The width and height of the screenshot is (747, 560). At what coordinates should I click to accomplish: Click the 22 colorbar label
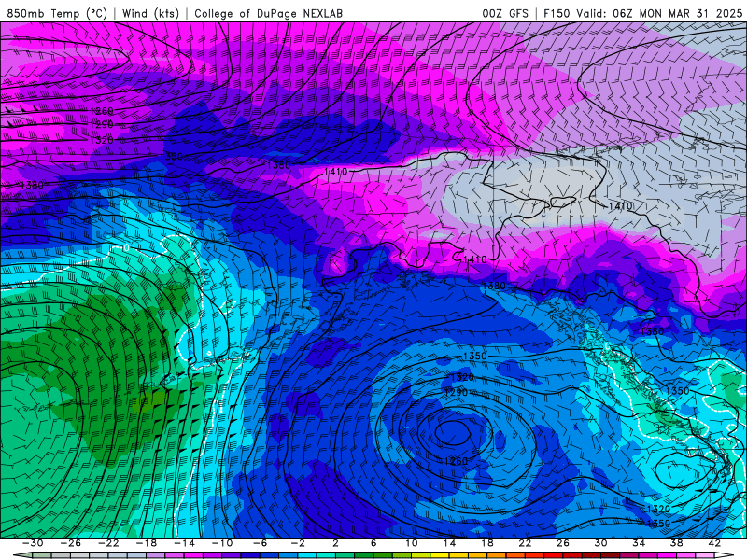(x=525, y=543)
